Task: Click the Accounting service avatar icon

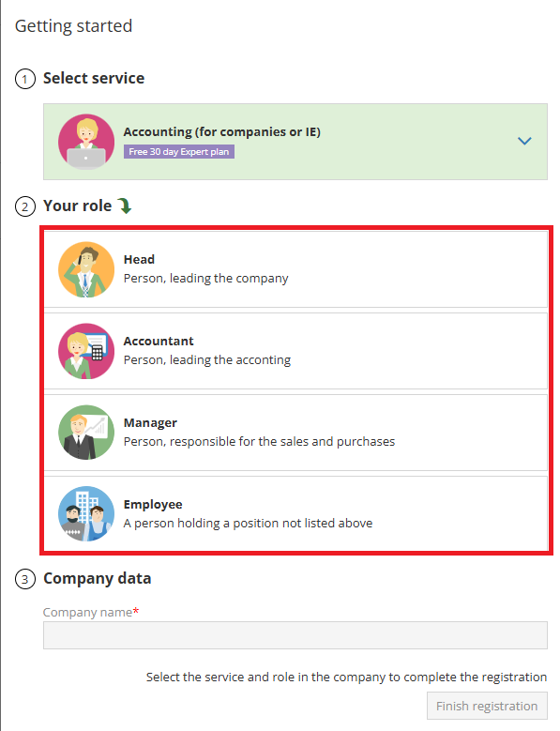Action: coord(86,142)
